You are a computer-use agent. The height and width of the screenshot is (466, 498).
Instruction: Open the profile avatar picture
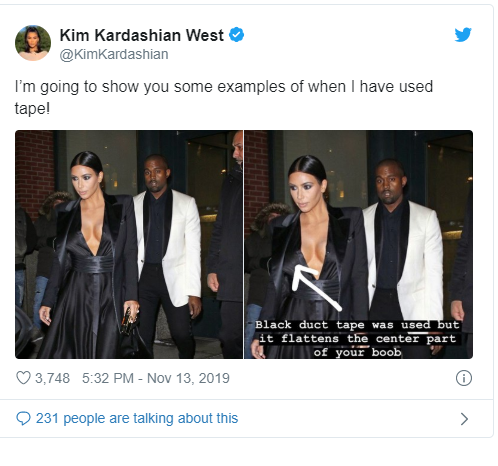(33, 43)
